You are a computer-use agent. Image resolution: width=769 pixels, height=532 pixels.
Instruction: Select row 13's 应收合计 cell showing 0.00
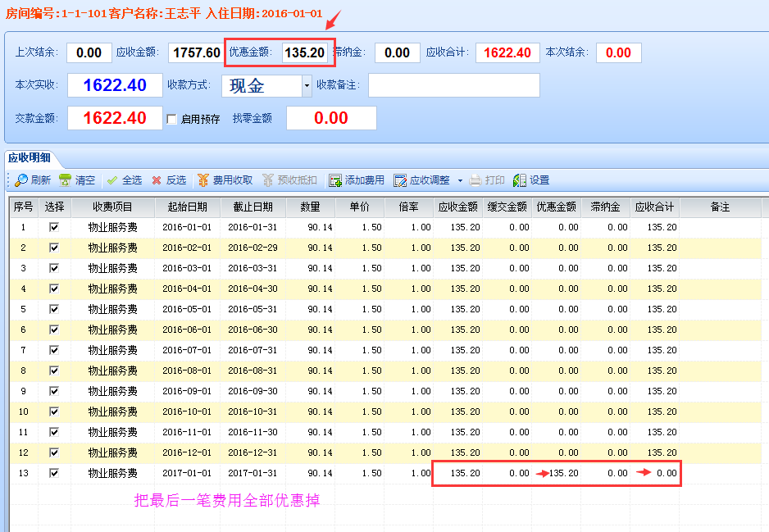(x=655, y=473)
